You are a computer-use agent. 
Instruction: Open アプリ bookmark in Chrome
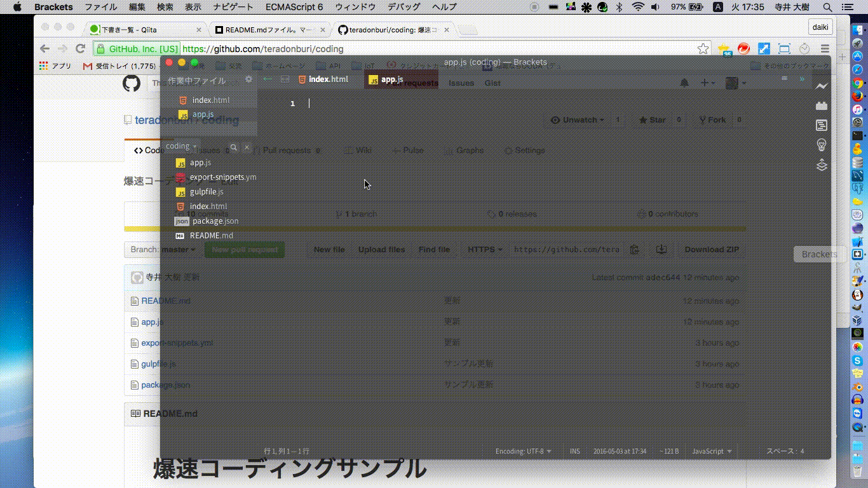pyautogui.click(x=55, y=65)
